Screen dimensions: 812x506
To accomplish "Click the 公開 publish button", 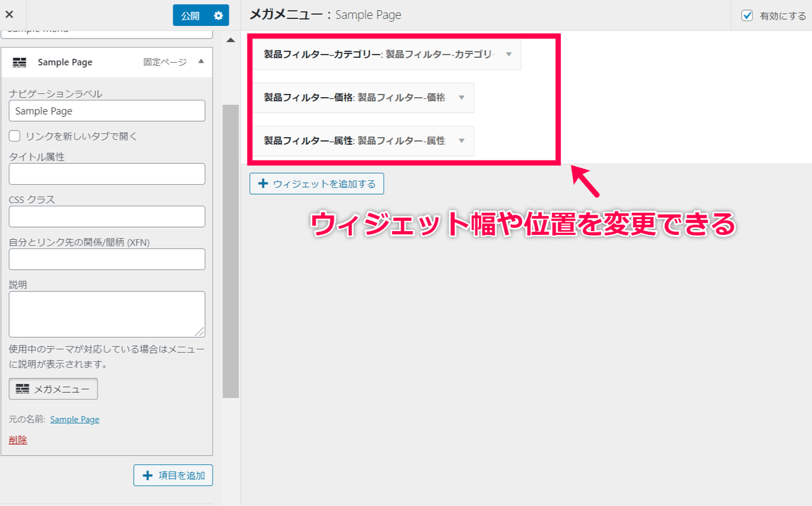I will click(190, 15).
